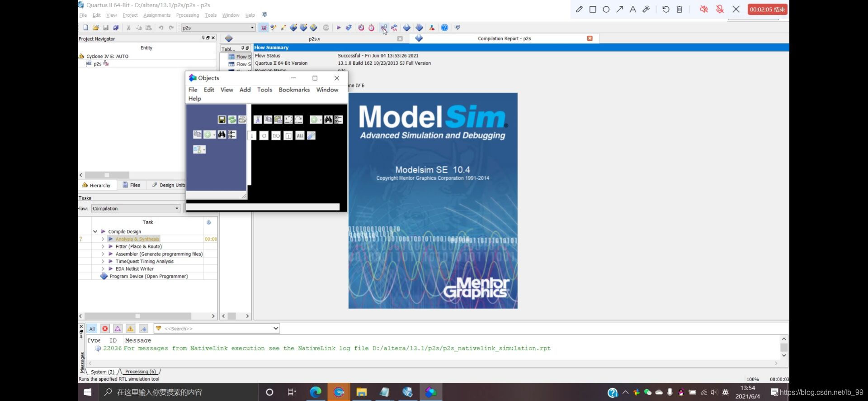Save the current file with floppy icon
868x401 pixels.
pyautogui.click(x=106, y=28)
